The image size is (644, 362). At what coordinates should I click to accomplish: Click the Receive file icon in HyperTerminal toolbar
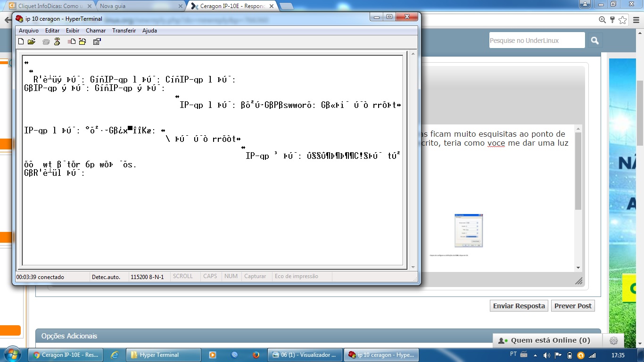[83, 41]
